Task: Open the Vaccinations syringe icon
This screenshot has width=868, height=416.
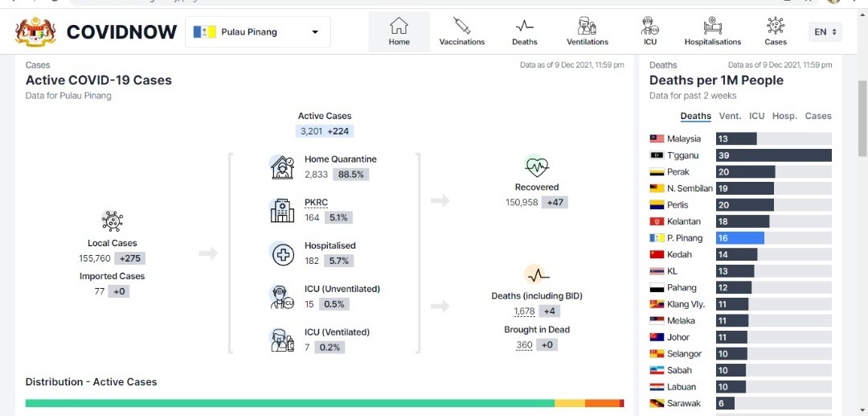Action: coord(461,26)
